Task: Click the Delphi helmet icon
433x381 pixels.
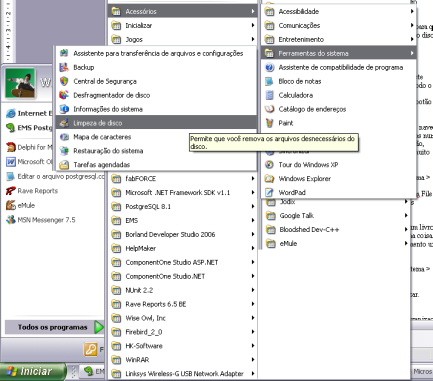Action: click(x=11, y=147)
